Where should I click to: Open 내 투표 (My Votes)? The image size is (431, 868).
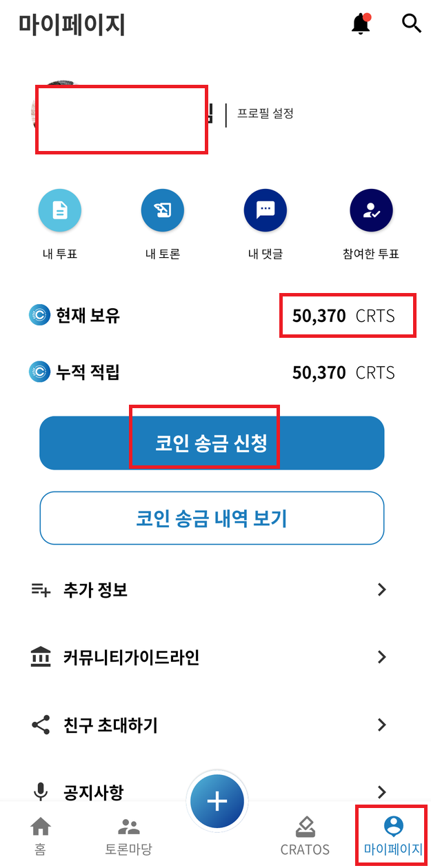[59, 210]
